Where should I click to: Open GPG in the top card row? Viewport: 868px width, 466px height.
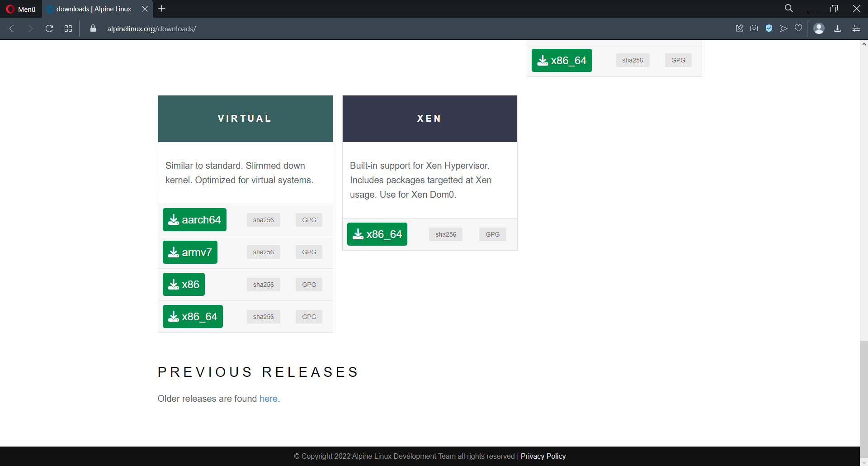tap(678, 60)
